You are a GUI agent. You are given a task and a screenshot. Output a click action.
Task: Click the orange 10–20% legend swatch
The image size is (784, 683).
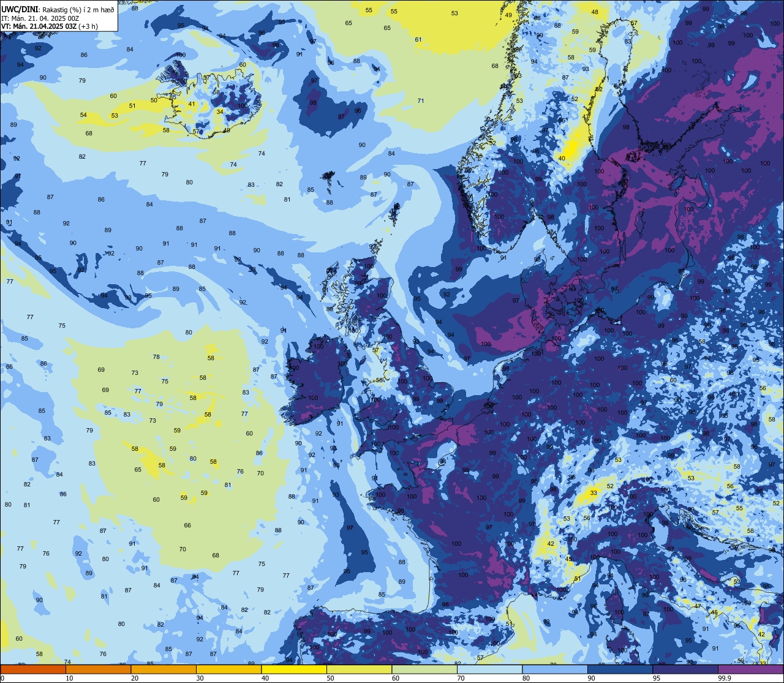click(x=98, y=669)
